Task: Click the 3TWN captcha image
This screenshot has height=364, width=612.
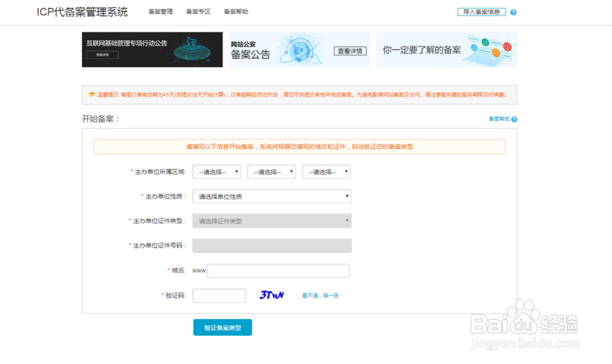Action: coord(272,295)
